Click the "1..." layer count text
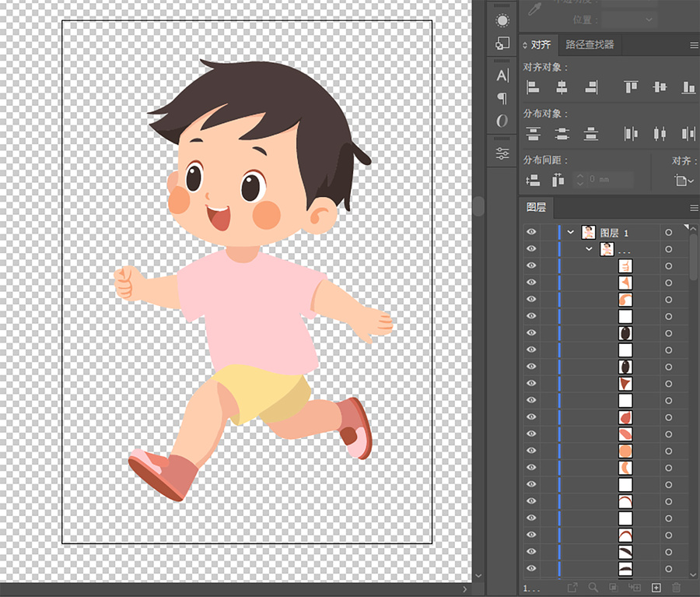700x597 pixels. coord(531,588)
